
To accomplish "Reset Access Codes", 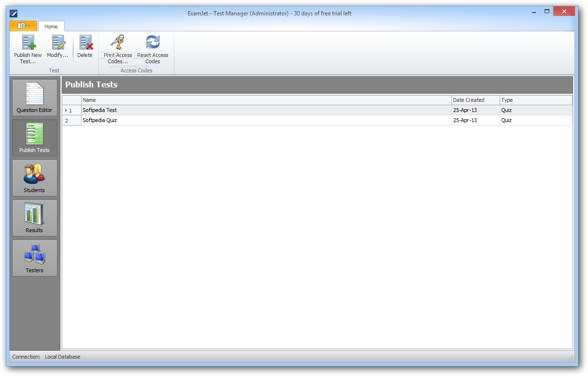I will click(153, 49).
